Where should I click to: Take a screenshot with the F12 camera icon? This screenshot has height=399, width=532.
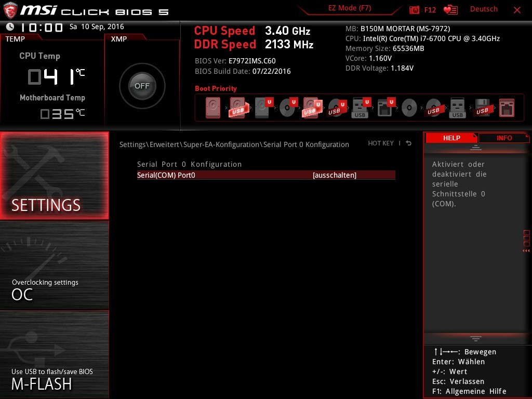414,10
